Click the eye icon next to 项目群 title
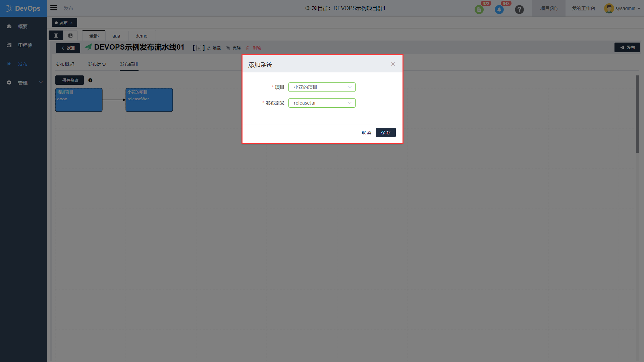Screen dimensions: 644x362 point(308,8)
